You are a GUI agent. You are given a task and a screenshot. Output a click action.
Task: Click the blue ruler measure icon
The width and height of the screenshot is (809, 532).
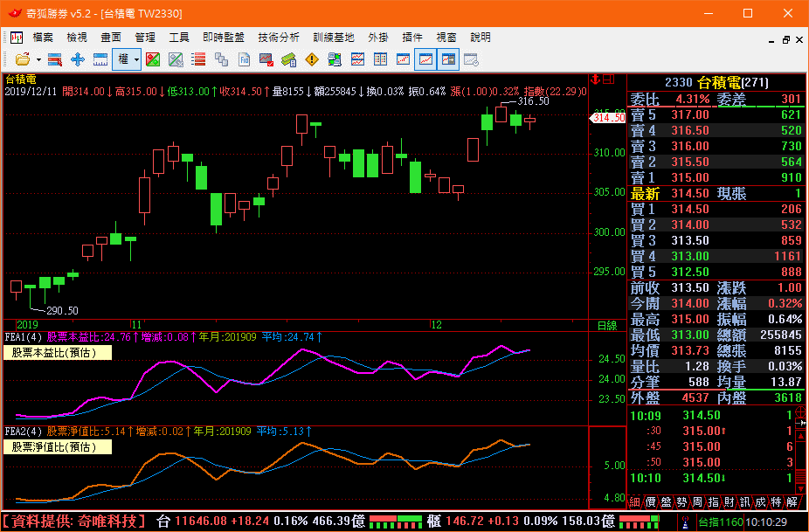[100, 60]
